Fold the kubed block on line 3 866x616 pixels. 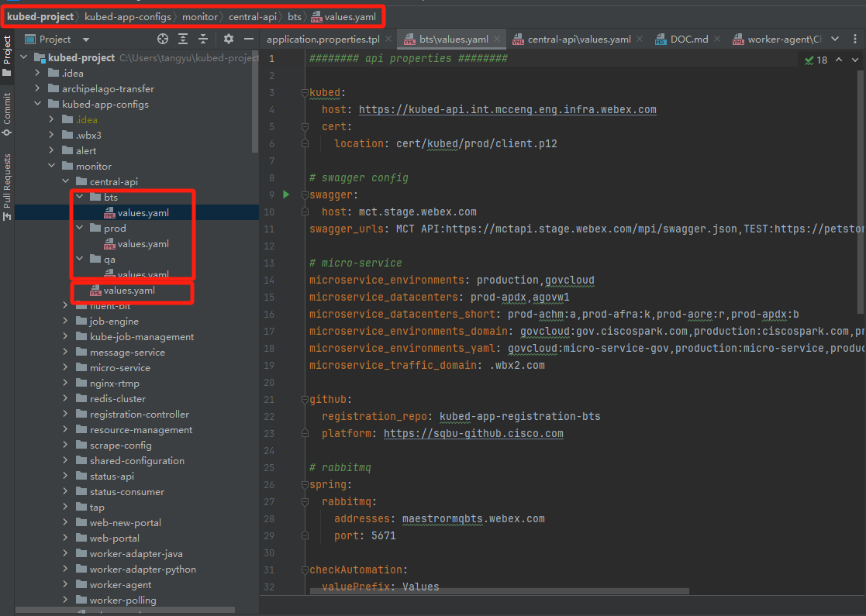[x=305, y=93]
